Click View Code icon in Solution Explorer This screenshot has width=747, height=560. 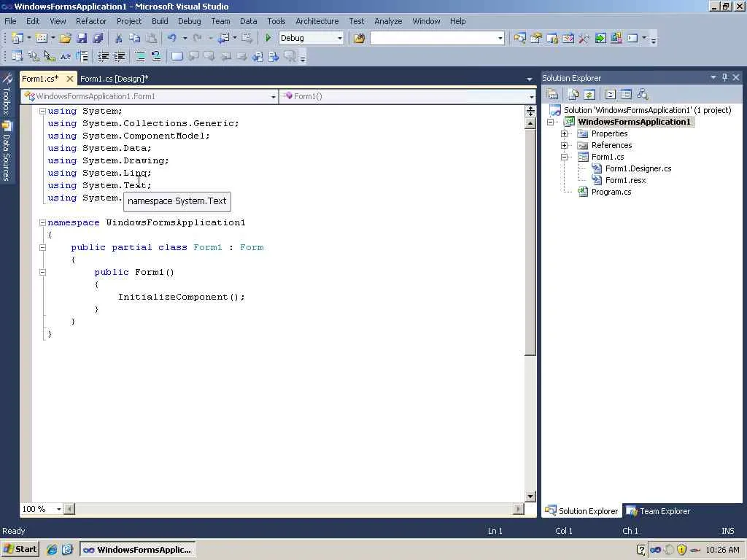[611, 94]
